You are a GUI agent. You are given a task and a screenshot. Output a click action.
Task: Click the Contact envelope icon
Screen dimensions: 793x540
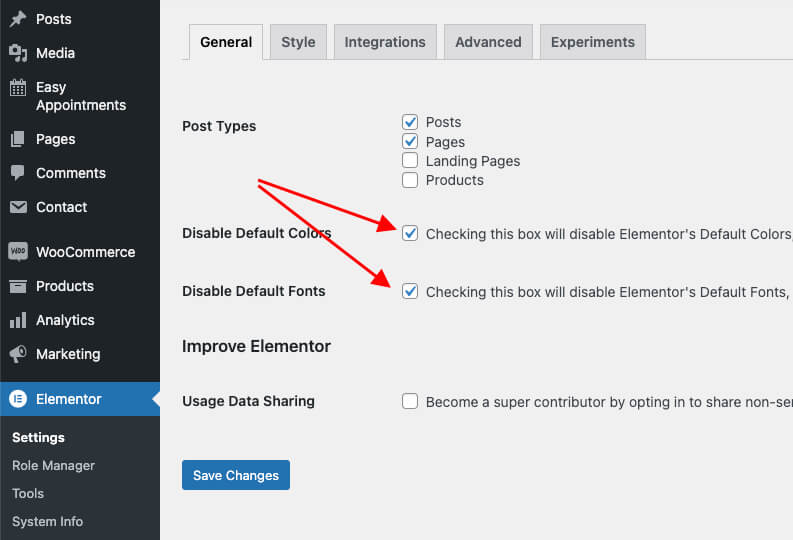coord(18,207)
